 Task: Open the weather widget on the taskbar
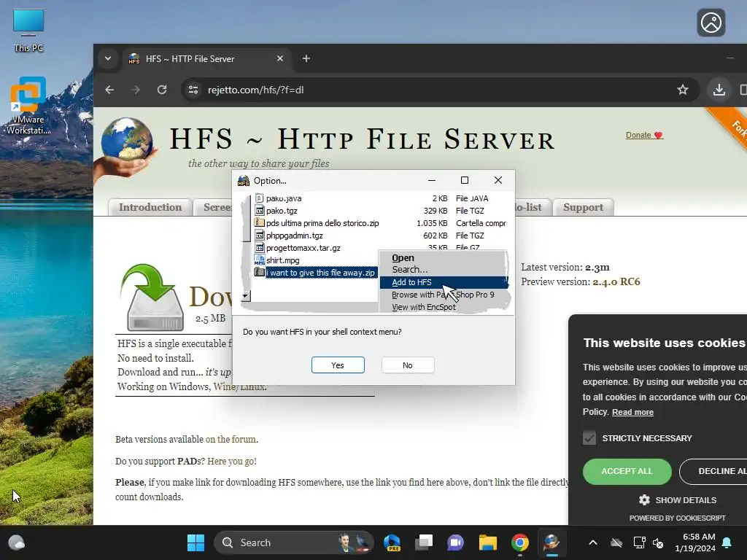pos(17,542)
